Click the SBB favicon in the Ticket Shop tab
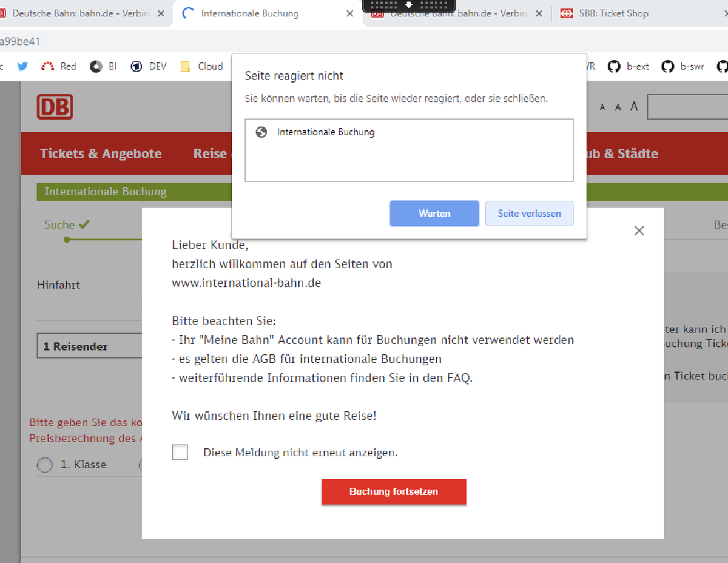 tap(567, 13)
